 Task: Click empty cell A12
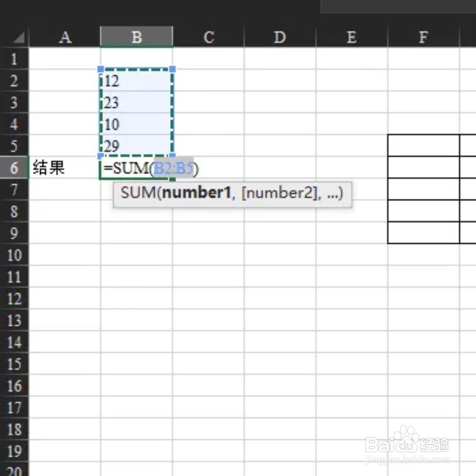tap(65, 298)
